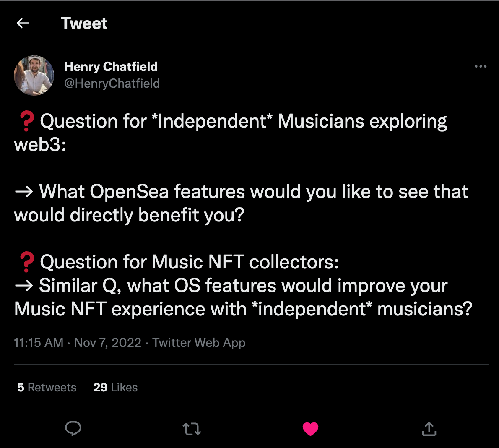Open Henry Chatfield's profile name
This screenshot has height=448, width=499.
pyautogui.click(x=111, y=66)
